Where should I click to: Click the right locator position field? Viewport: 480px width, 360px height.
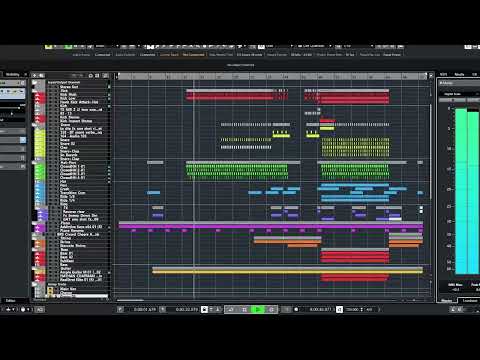(187, 309)
